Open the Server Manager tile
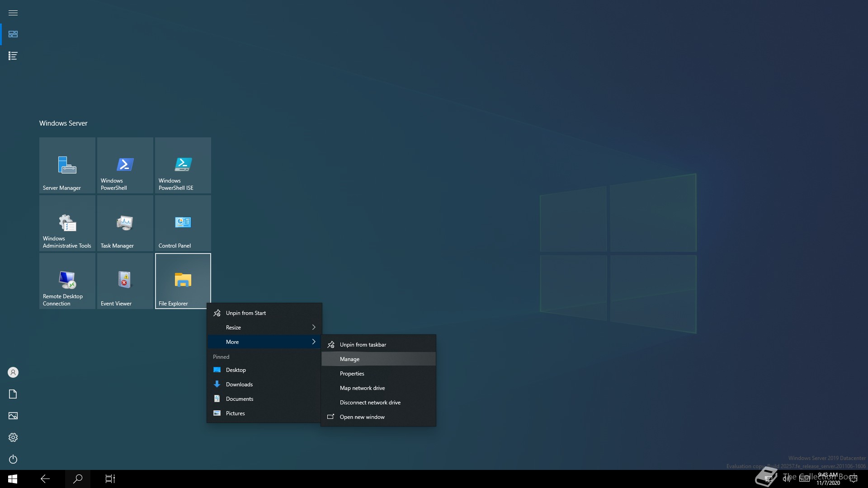Screen dimensions: 868x488 point(67,165)
